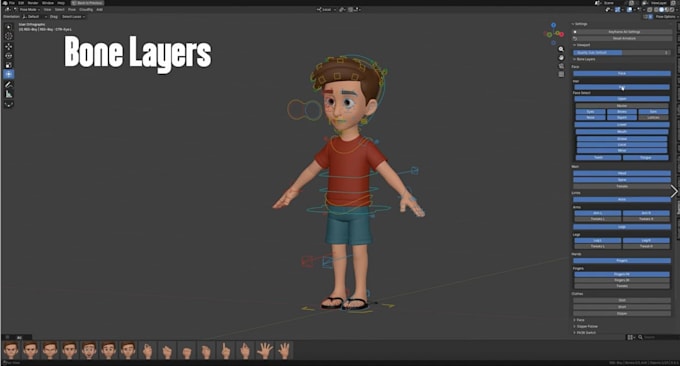Open the Local transform orientation dropdown

pos(327,10)
